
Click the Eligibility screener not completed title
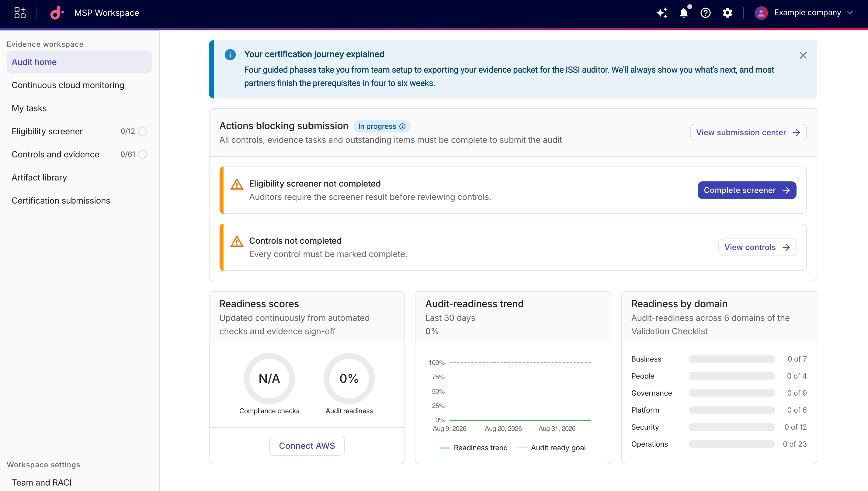click(315, 184)
